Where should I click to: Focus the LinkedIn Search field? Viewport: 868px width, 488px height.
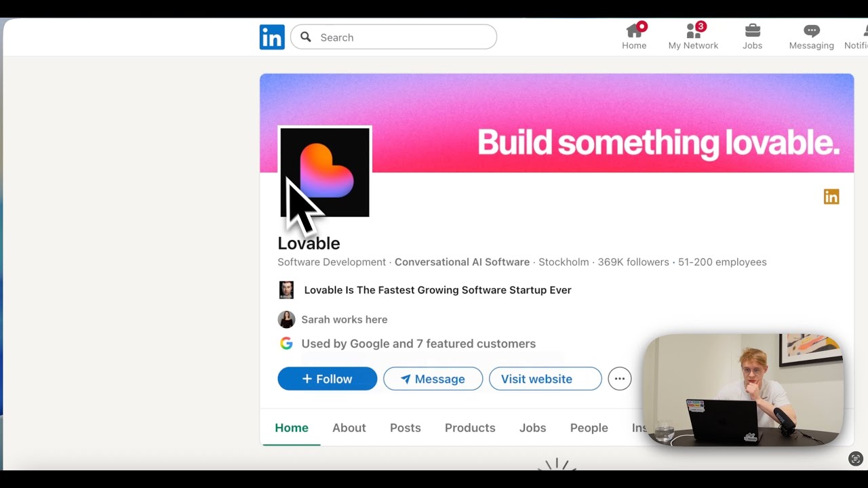[x=393, y=37]
